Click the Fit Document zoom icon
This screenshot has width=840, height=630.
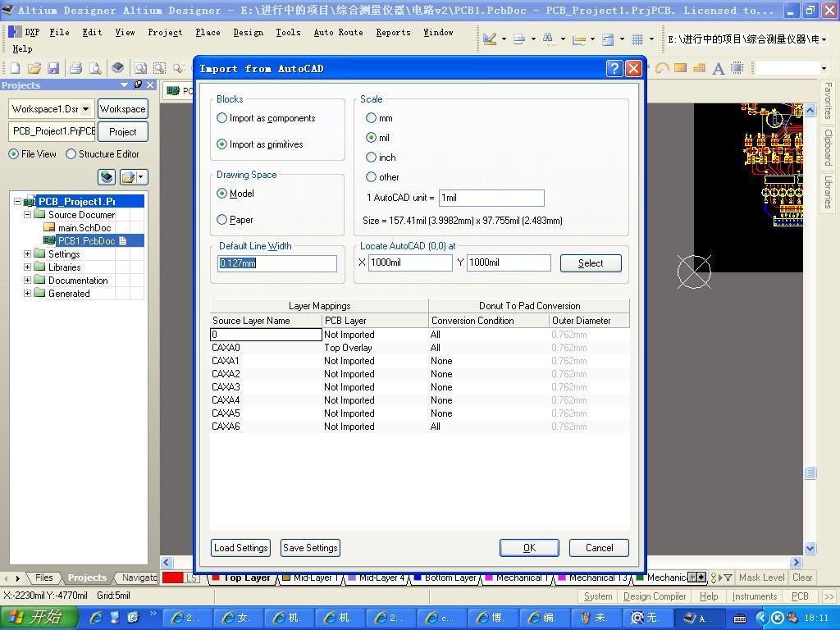[x=140, y=68]
